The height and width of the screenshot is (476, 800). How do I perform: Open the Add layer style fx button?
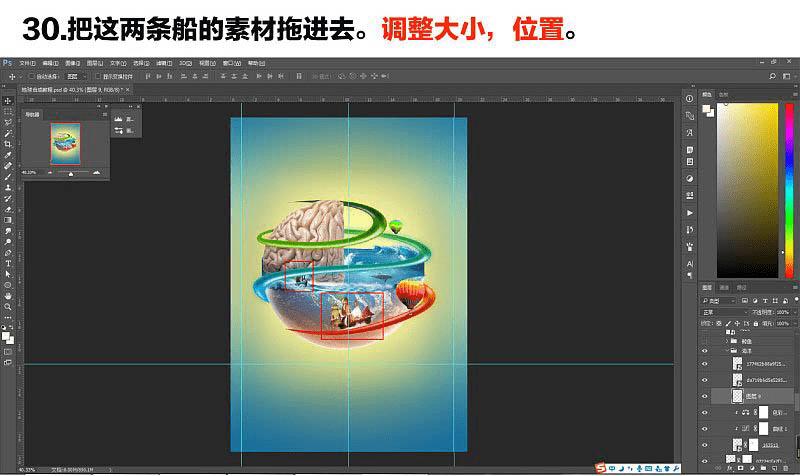point(730,468)
